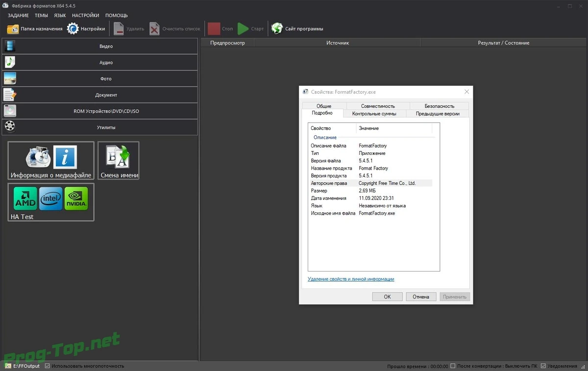The image size is (588, 371).
Task: Select the Описание файла row
Action: click(x=370, y=146)
